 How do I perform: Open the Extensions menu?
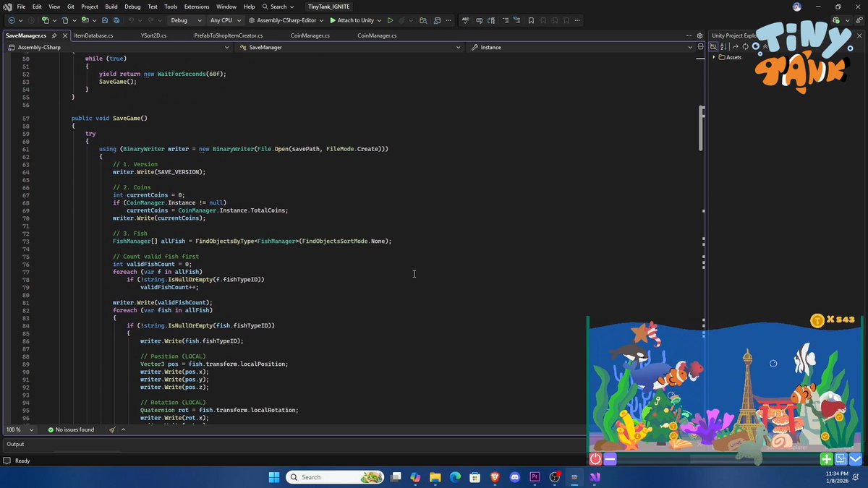tap(197, 7)
